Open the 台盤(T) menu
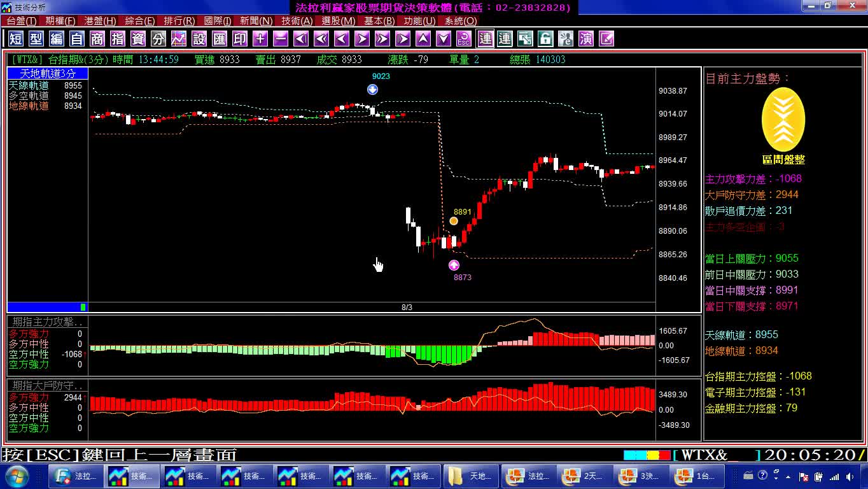The image size is (868, 489). coord(21,21)
